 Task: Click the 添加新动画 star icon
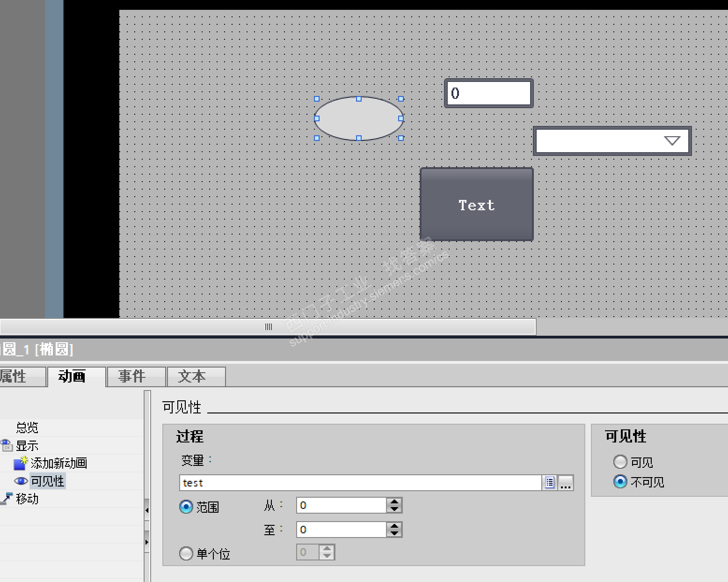pyautogui.click(x=21, y=463)
